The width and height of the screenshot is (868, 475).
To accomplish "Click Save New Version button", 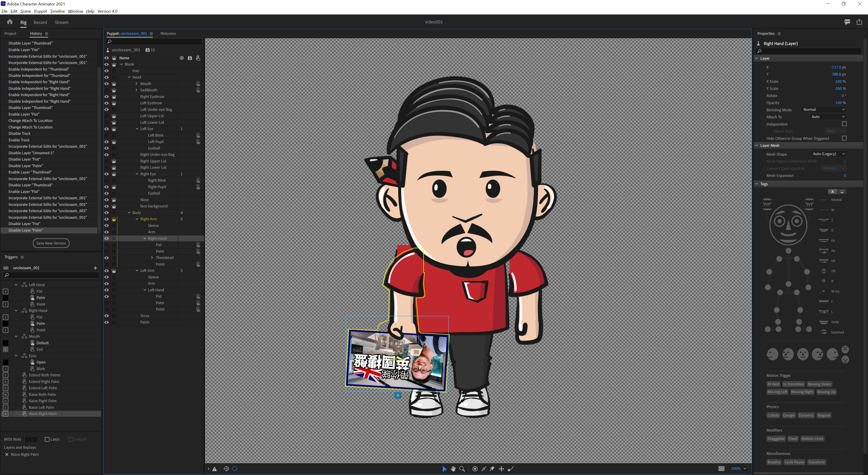I will pos(51,243).
